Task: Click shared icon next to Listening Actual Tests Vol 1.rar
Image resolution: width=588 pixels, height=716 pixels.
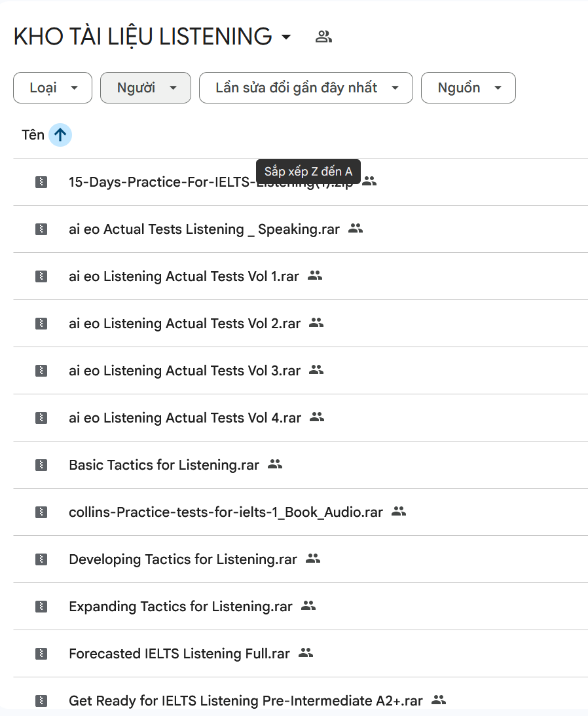Action: pyautogui.click(x=315, y=276)
